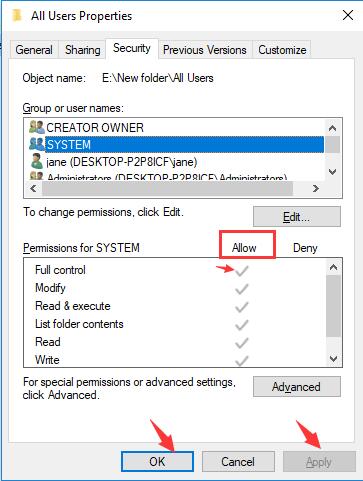
Task: Click the Read & execute Allow checkmark
Action: point(242,307)
